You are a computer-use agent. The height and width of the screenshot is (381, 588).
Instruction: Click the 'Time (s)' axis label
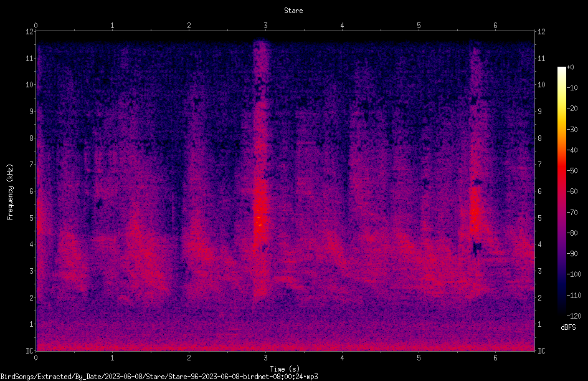285,369
